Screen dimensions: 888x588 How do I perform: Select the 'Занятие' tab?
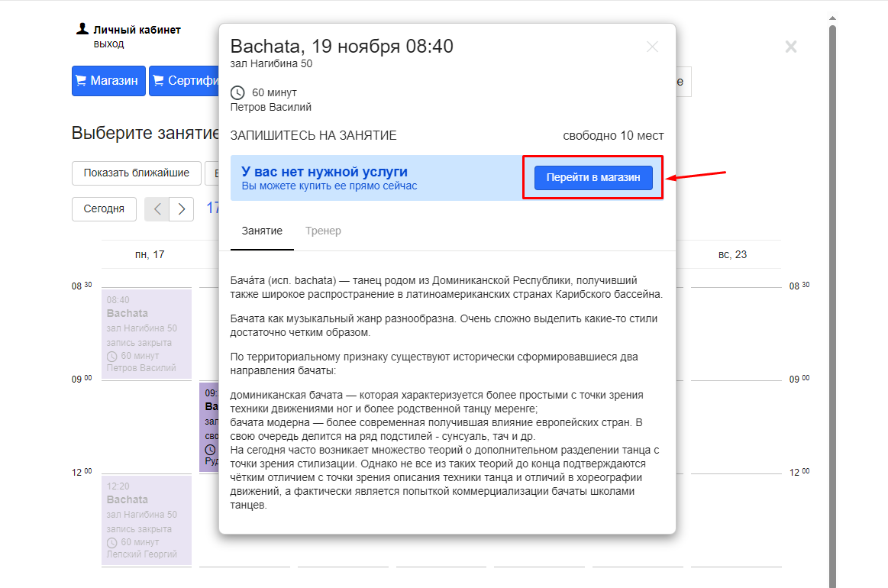(x=262, y=231)
